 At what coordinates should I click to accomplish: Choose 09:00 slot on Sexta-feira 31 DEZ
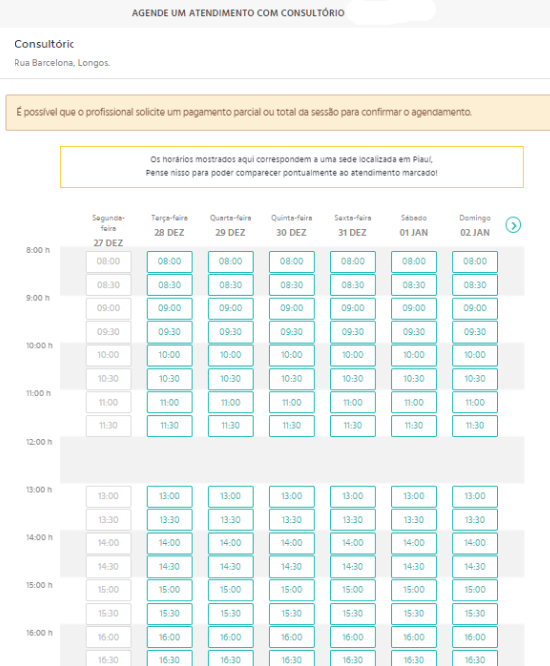[x=353, y=308]
